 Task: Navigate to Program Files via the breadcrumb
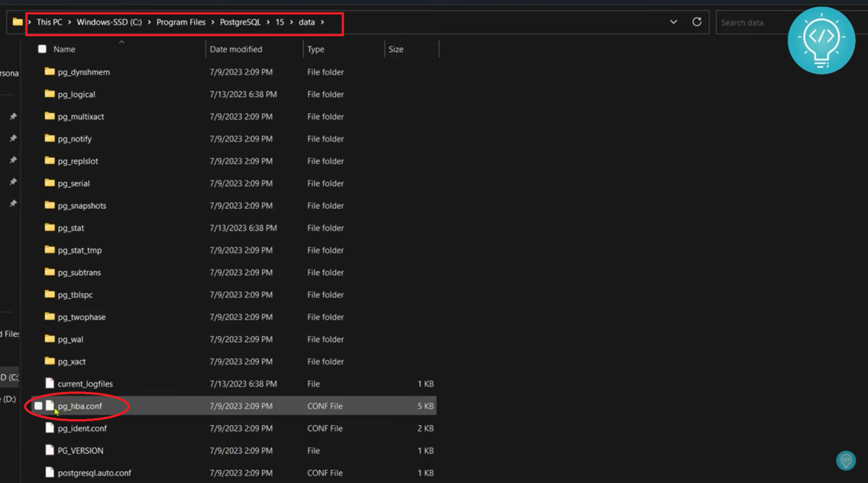click(x=181, y=22)
